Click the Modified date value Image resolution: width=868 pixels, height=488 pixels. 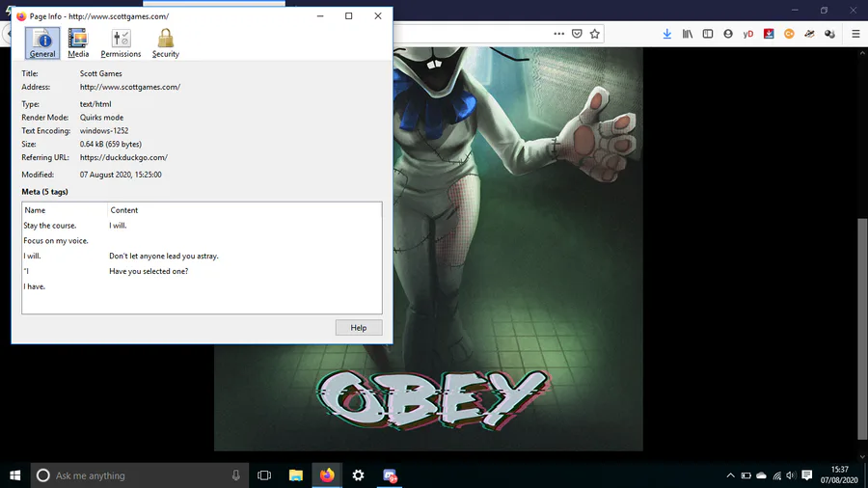[x=121, y=175]
